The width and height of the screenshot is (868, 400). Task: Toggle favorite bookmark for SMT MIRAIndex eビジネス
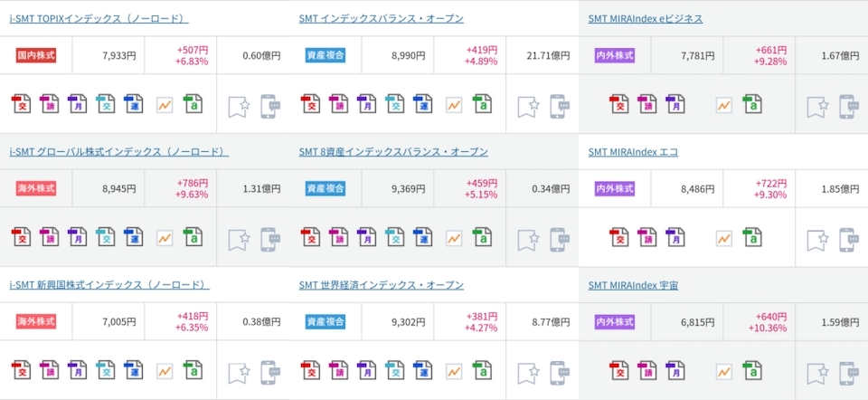click(817, 107)
